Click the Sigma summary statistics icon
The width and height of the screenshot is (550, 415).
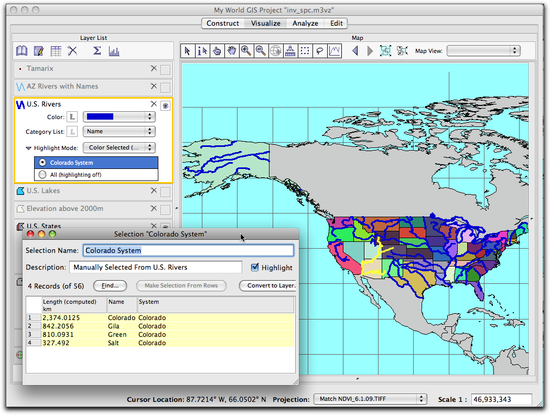pyautogui.click(x=97, y=51)
